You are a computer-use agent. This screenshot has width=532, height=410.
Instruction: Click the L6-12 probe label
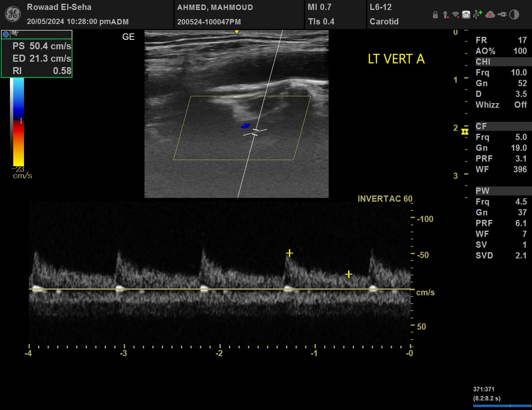pyautogui.click(x=381, y=7)
